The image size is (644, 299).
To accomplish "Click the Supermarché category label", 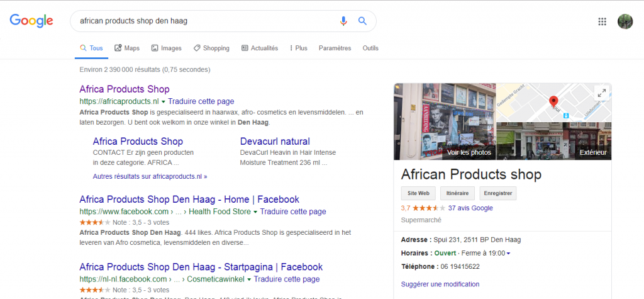I will pos(421,220).
